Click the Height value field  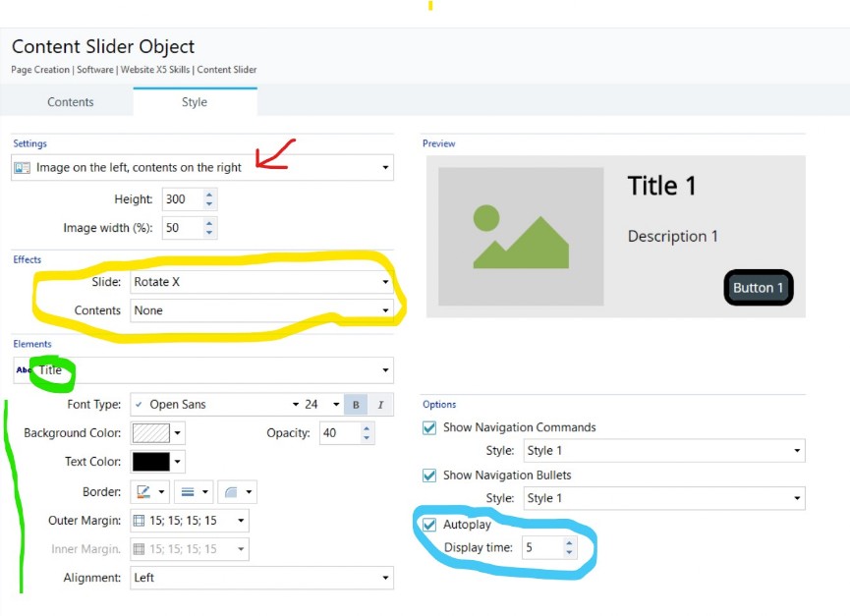click(183, 198)
